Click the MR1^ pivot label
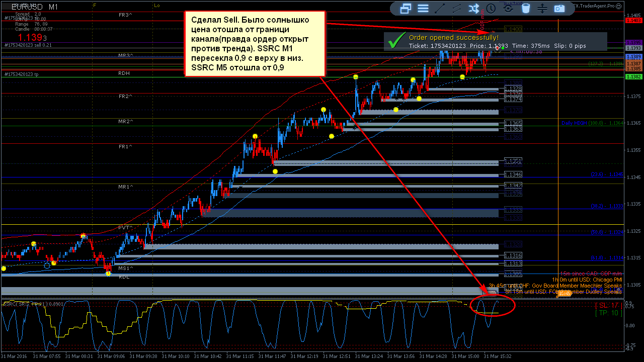644x362 pixels. (125, 187)
